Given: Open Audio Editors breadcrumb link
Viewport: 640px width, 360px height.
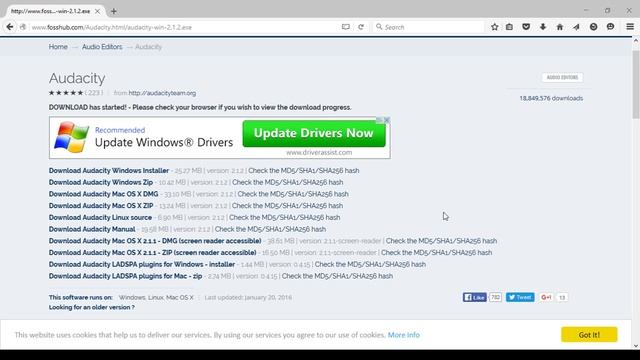Looking at the screenshot, I should point(102,47).
